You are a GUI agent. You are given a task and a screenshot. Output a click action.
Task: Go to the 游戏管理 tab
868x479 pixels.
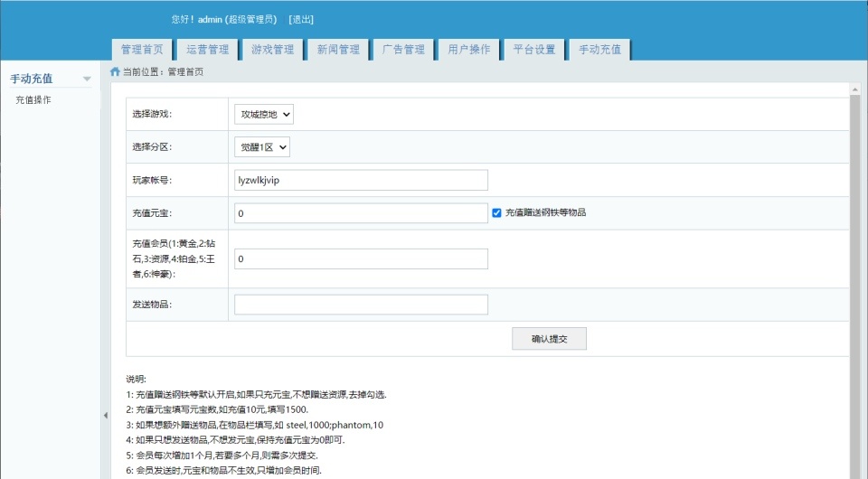(273, 49)
